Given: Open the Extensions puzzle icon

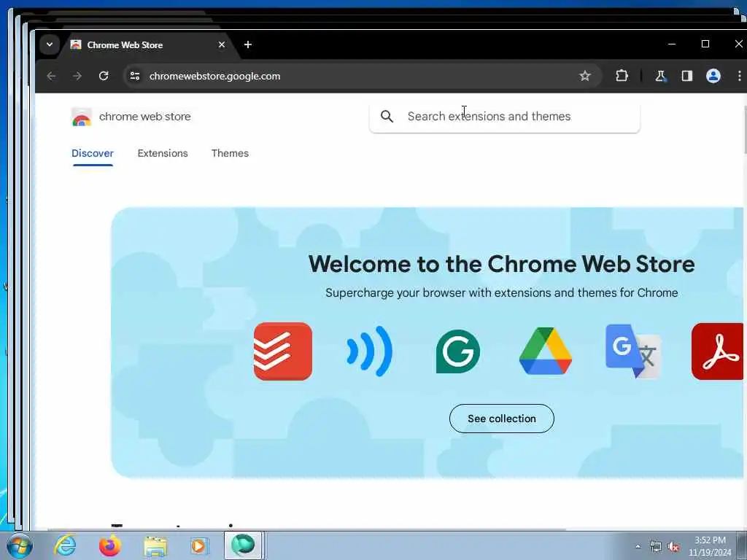Looking at the screenshot, I should point(622,76).
